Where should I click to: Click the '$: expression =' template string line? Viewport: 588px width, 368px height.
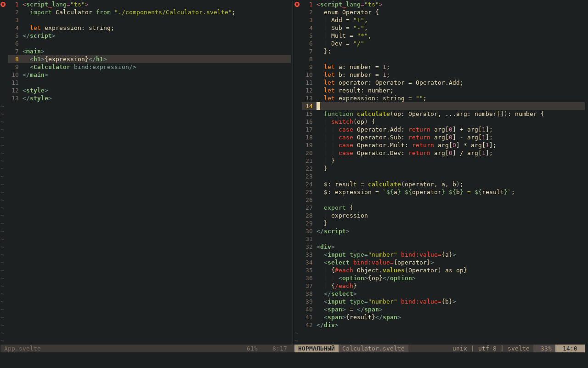pyautogui.click(x=419, y=192)
